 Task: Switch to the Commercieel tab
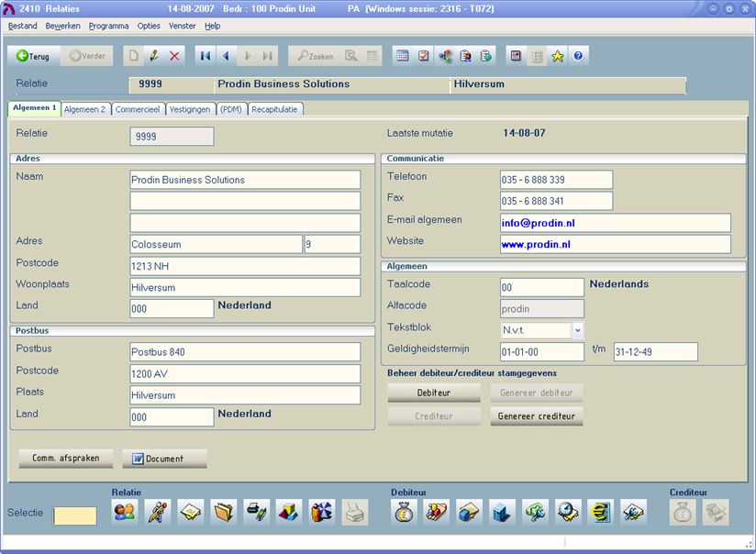pos(138,109)
